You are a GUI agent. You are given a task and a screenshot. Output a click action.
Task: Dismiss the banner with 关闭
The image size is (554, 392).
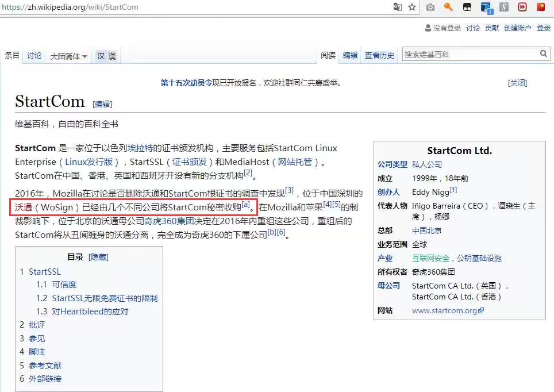[x=517, y=83]
